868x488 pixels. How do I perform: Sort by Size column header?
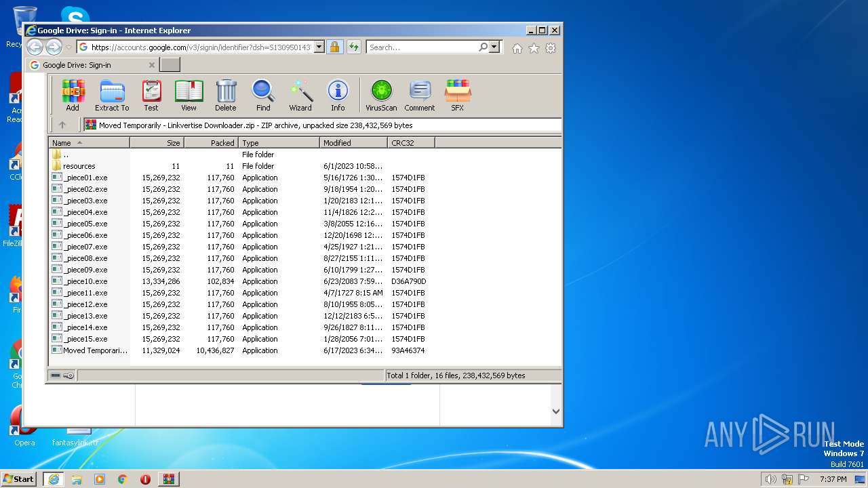pos(157,143)
